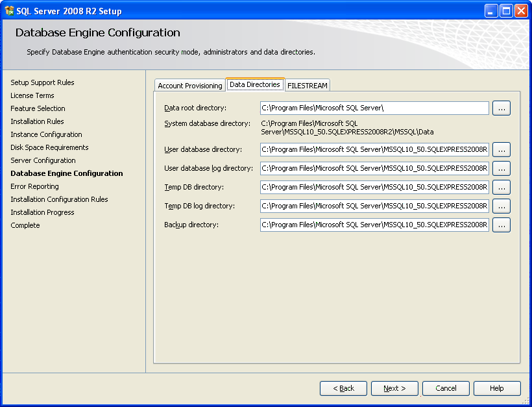Viewport: 532px width, 407px height.
Task: Browse for the Temp DB directory
Action: (x=501, y=188)
